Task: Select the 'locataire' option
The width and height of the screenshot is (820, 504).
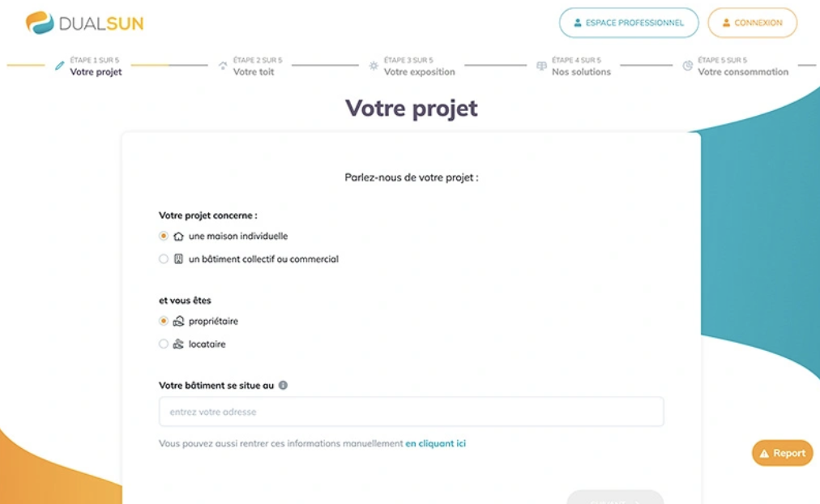Action: (x=164, y=344)
